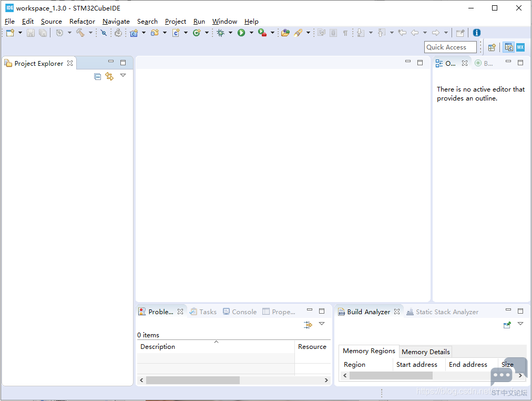532x401 pixels.
Task: Click the green Run button icon
Action: (x=241, y=33)
